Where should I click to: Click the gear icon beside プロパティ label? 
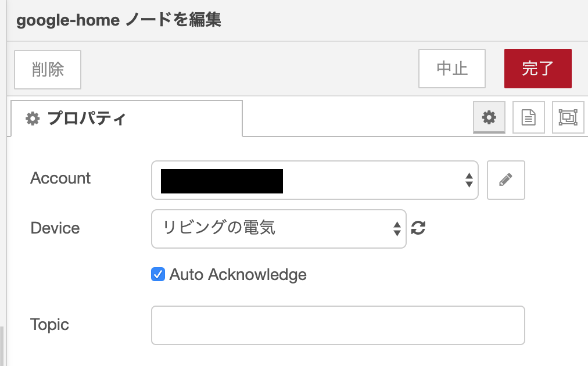click(33, 119)
